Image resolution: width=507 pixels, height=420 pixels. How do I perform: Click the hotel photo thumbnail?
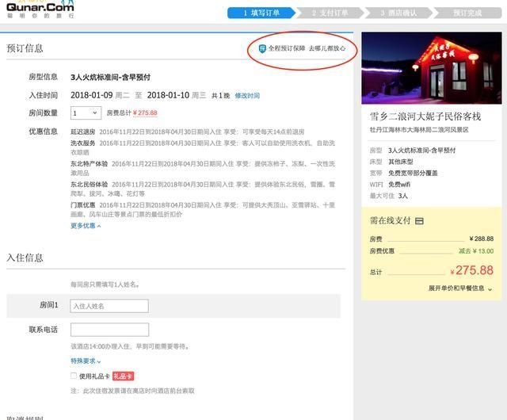click(432, 68)
